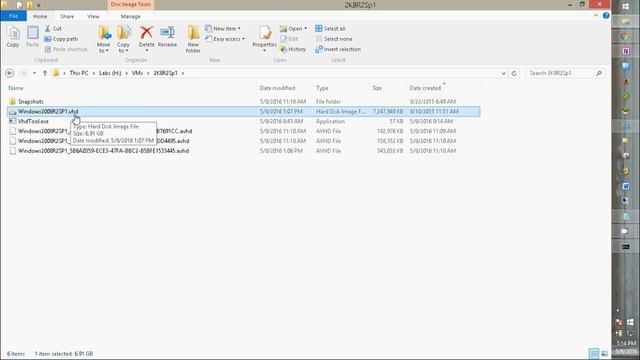
Task: Open the Move to menu
Action: click(x=104, y=39)
